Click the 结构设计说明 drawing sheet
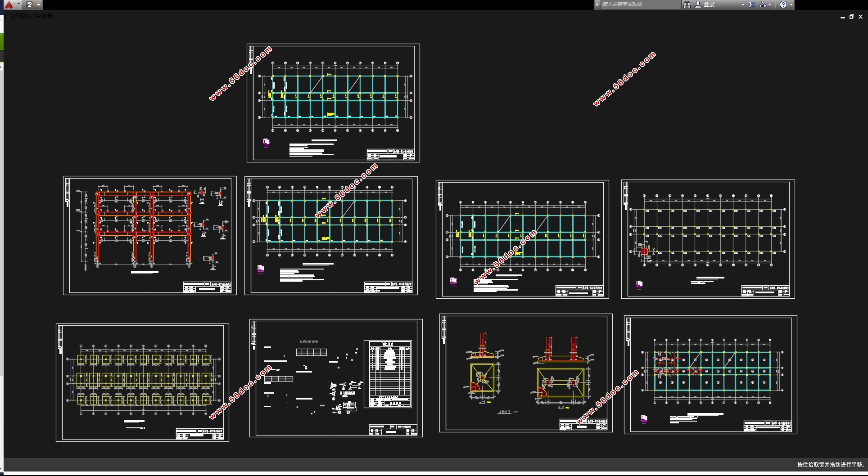 pyautogui.click(x=336, y=378)
